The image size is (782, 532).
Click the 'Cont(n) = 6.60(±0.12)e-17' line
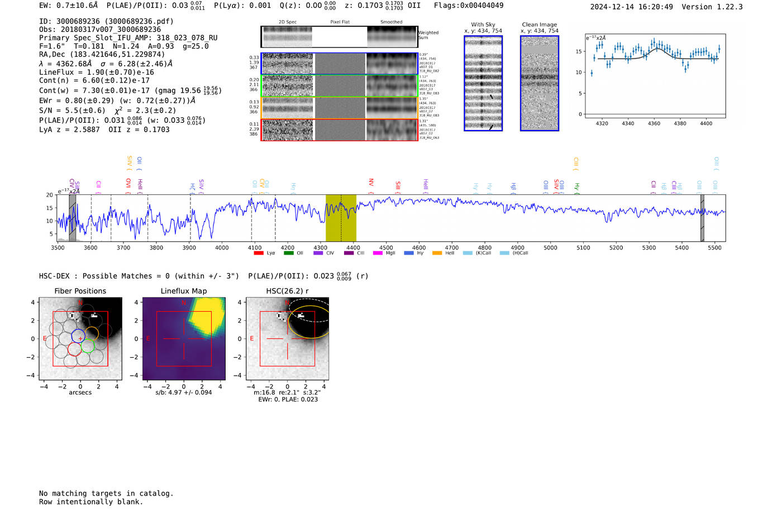94,80
